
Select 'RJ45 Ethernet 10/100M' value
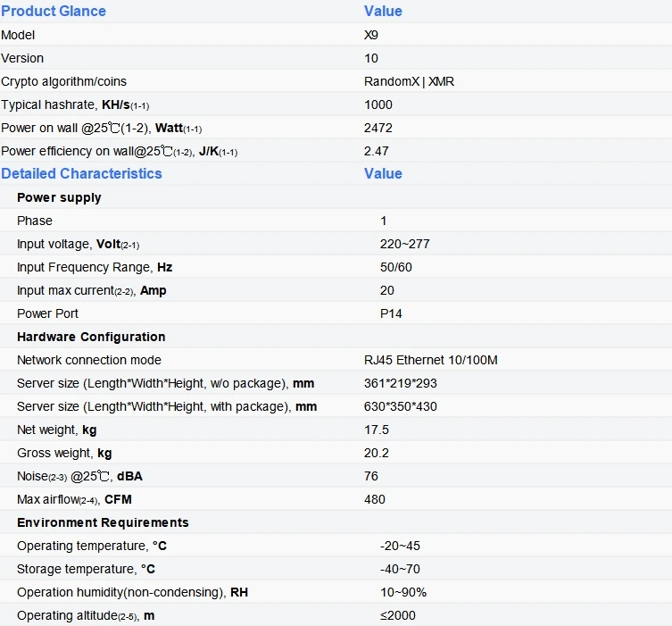431,360
